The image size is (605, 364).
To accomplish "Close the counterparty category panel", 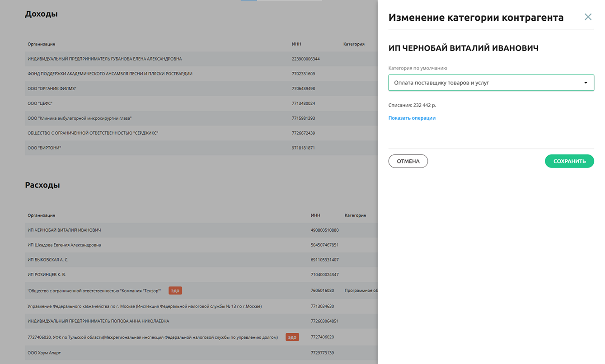I will tap(588, 17).
